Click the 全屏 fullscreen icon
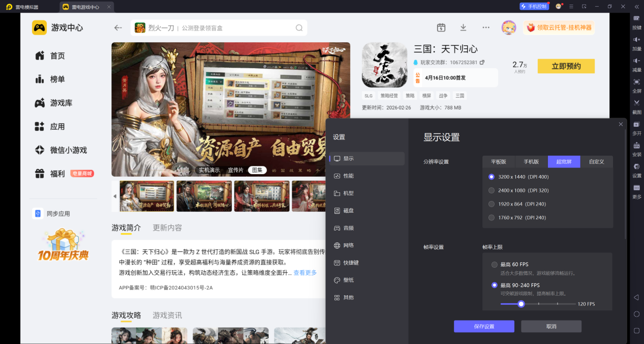Screen dimensions: 644x344 coord(636,84)
